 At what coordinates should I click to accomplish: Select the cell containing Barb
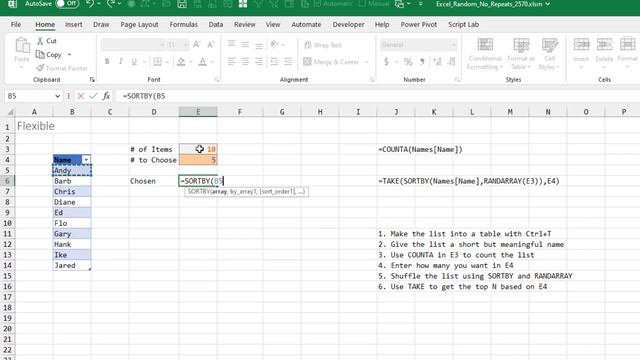point(72,181)
